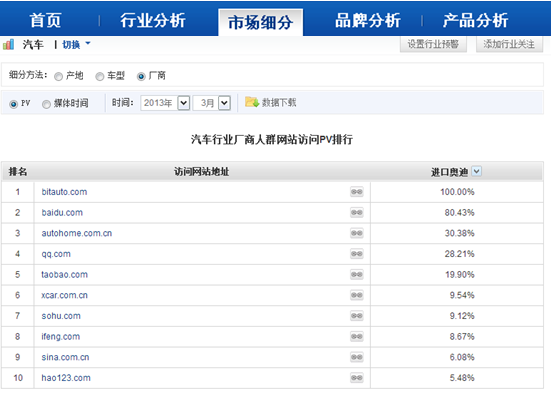Select the PV radio button

tap(13, 104)
